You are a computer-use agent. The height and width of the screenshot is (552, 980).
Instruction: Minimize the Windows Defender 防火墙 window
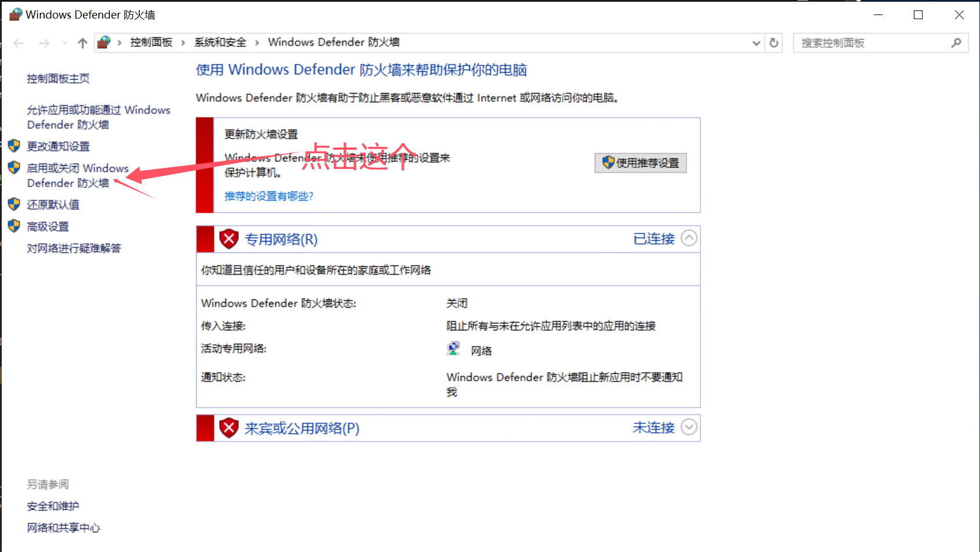click(878, 15)
